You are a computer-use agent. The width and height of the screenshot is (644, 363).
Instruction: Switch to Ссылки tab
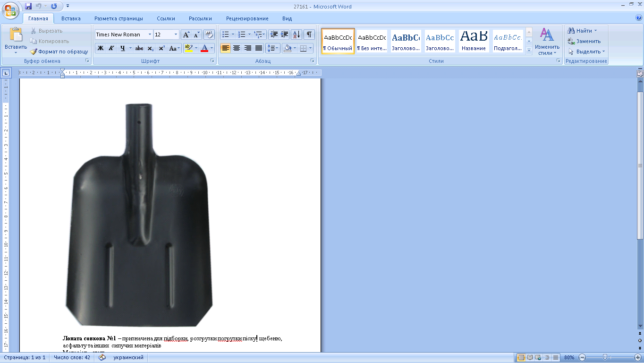[166, 18]
